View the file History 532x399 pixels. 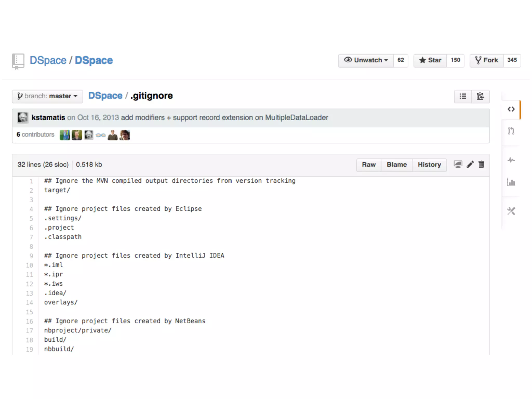429,165
